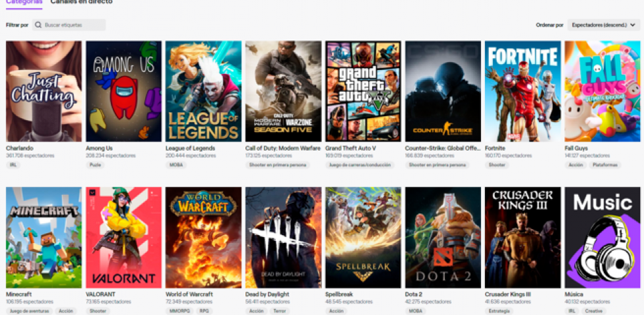Select the Terror tag under Dead by Daylight
This screenshot has height=315, width=644.
(280, 311)
